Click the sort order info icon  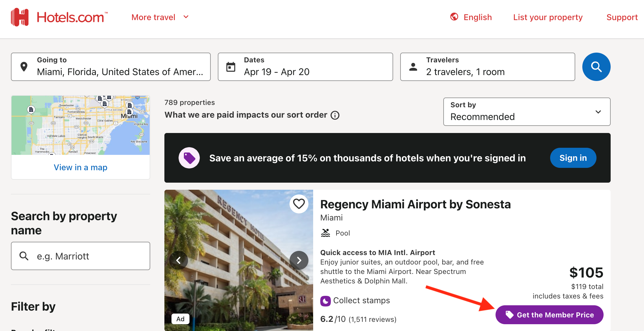click(335, 115)
